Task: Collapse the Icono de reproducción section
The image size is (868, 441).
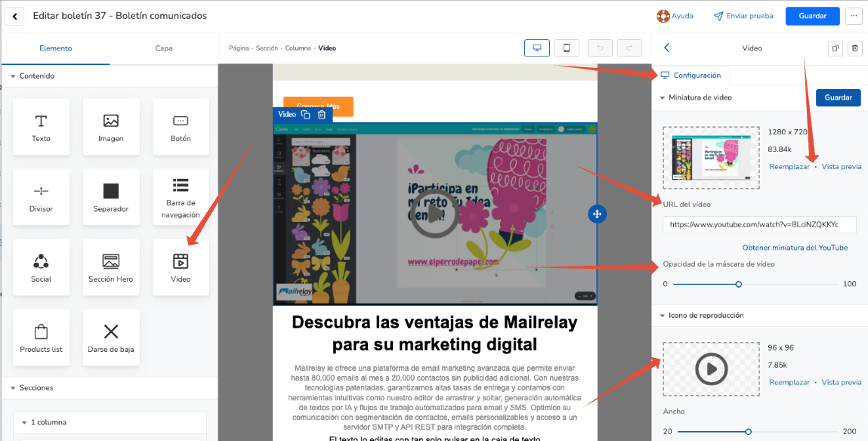Action: [x=663, y=316]
